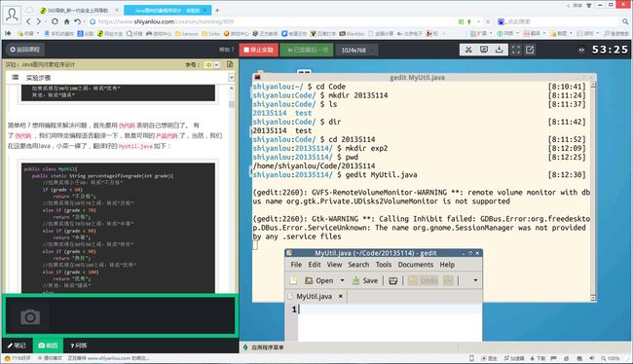Open gedit Documents menu

point(416,265)
